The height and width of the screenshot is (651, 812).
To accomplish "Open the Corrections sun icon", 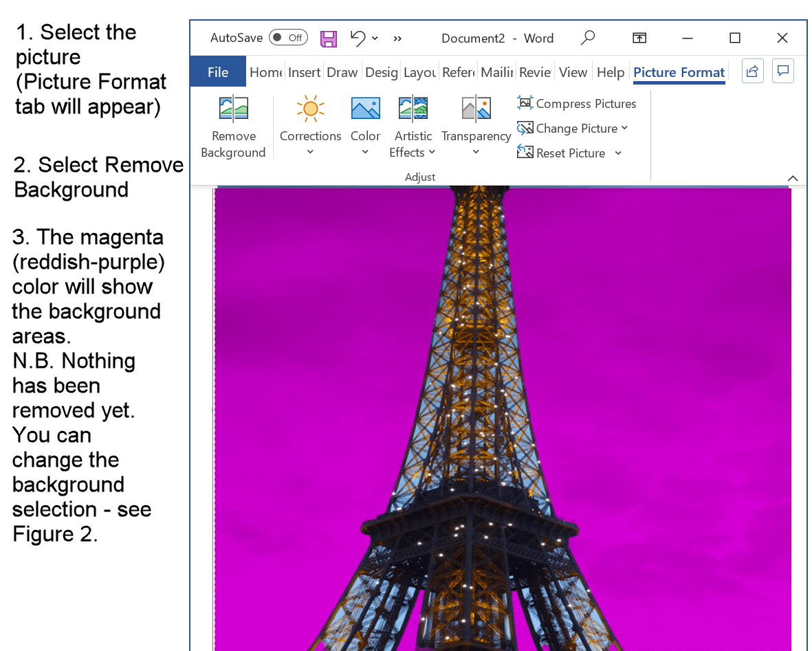I will pyautogui.click(x=310, y=109).
